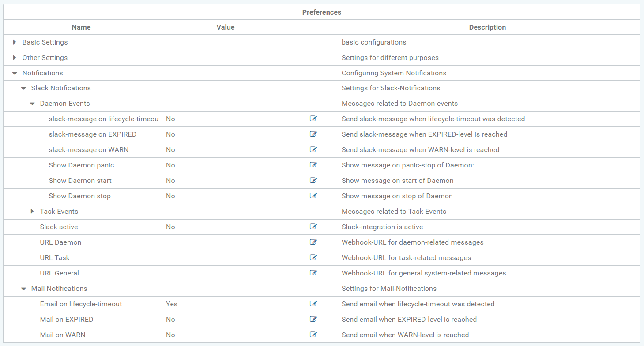Screen dimensions: 644x346
Task: Edit the slack-message on lifecycle-timeout setting
Action: [313, 119]
